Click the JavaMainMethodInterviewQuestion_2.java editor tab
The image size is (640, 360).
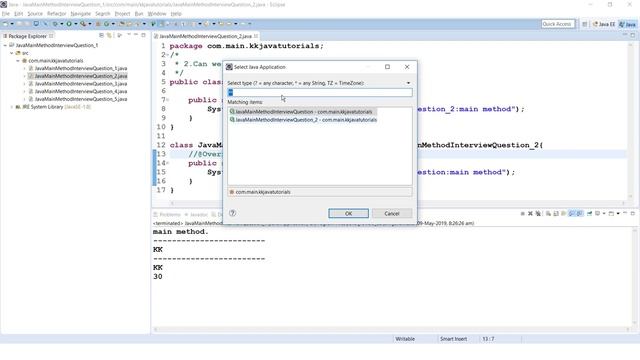(205, 36)
